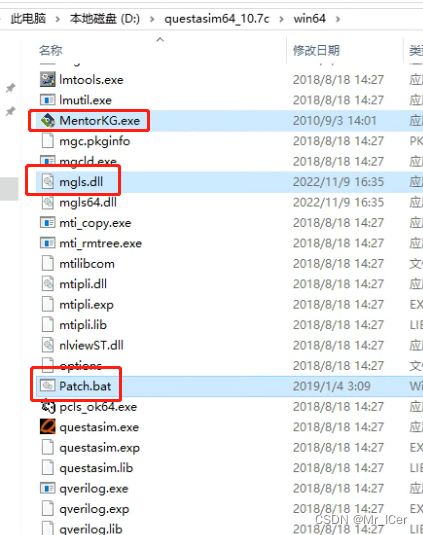
Task: Sort files by 名称 column header
Action: tap(50, 51)
